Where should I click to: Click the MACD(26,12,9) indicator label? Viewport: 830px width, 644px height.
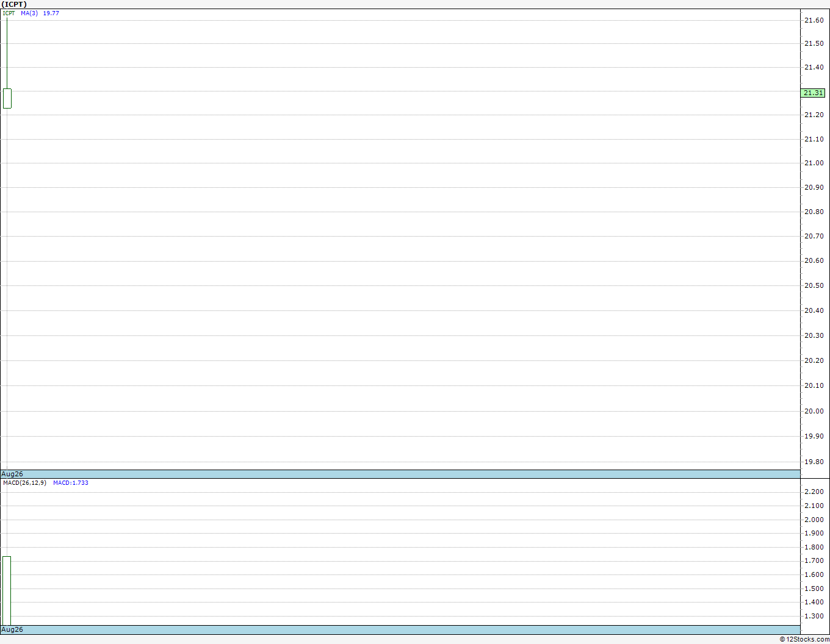click(24, 482)
